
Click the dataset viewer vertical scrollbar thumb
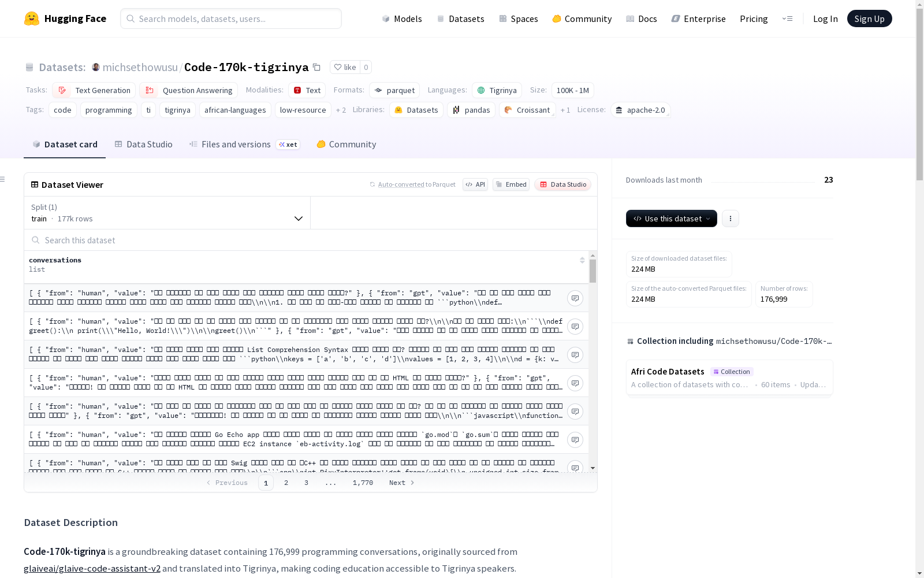pyautogui.click(x=593, y=271)
